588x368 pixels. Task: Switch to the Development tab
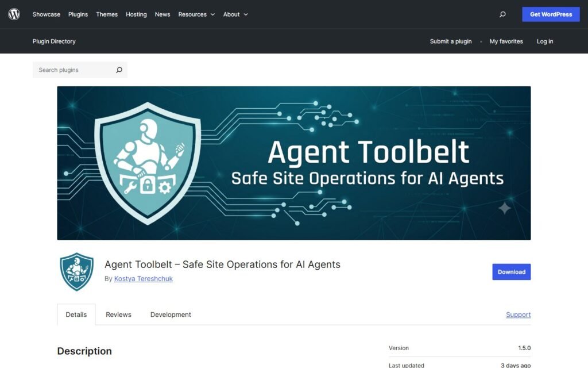coord(171,315)
